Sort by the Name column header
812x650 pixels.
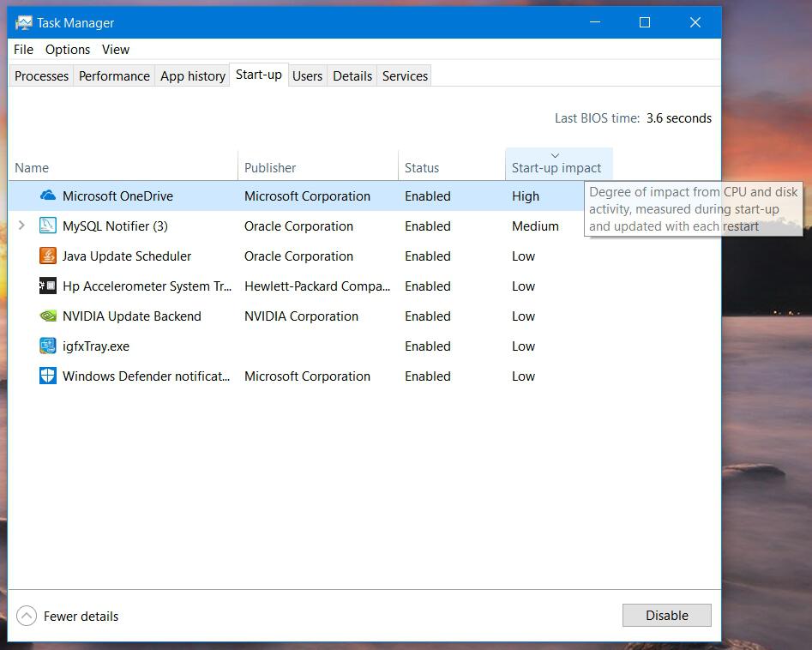[x=123, y=166]
